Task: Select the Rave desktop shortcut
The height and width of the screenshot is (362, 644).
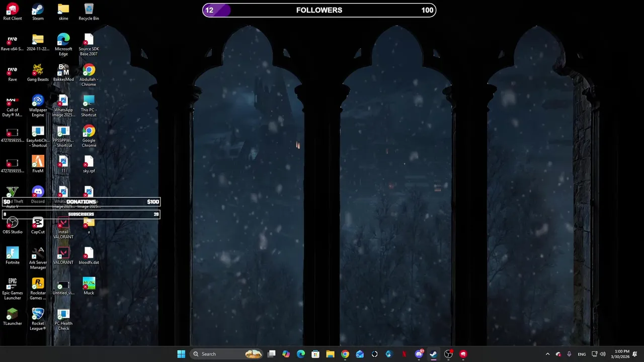Action: pyautogui.click(x=13, y=73)
